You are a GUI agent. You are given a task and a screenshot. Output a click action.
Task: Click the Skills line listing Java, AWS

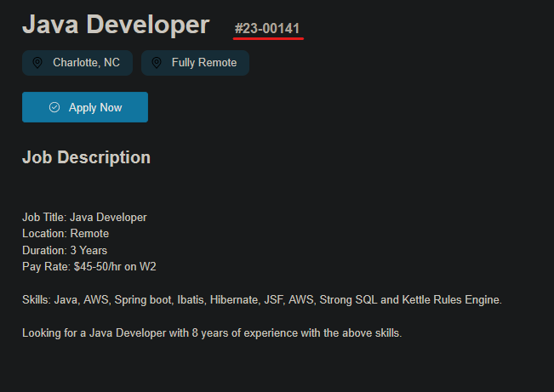tap(262, 300)
